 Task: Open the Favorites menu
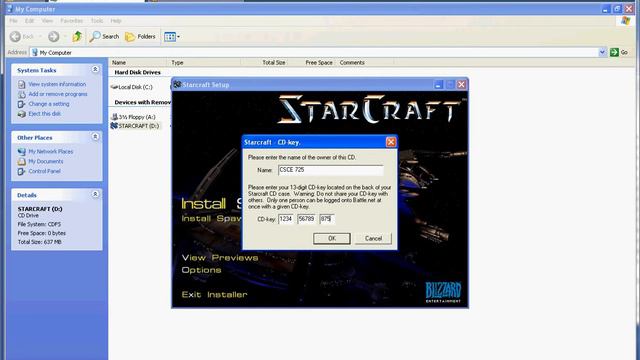point(71,21)
